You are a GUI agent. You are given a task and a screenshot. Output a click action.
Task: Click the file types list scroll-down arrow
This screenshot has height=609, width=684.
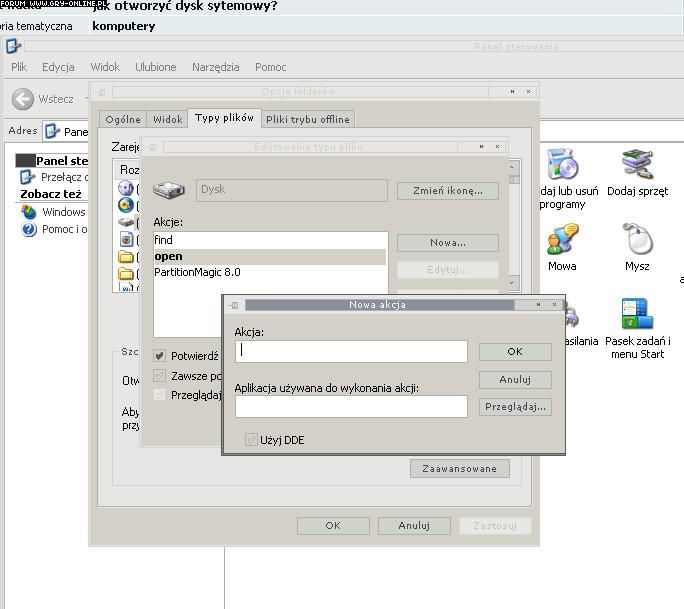coord(513,283)
